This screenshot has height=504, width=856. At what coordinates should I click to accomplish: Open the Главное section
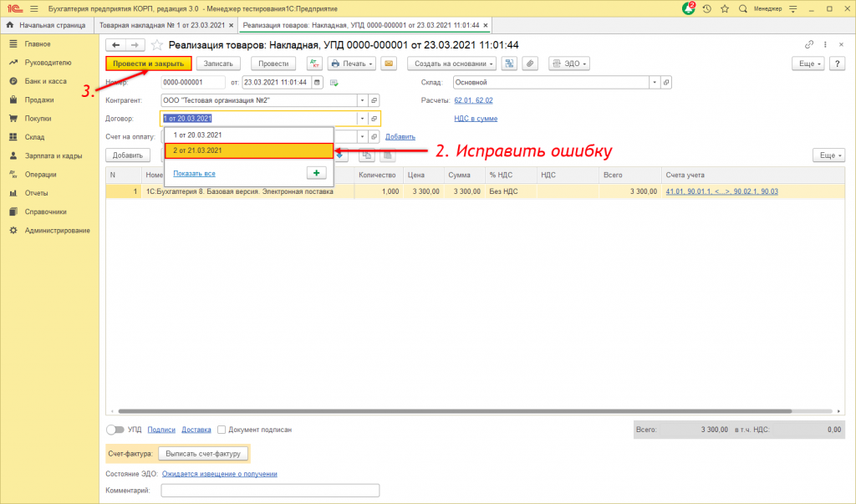point(38,43)
